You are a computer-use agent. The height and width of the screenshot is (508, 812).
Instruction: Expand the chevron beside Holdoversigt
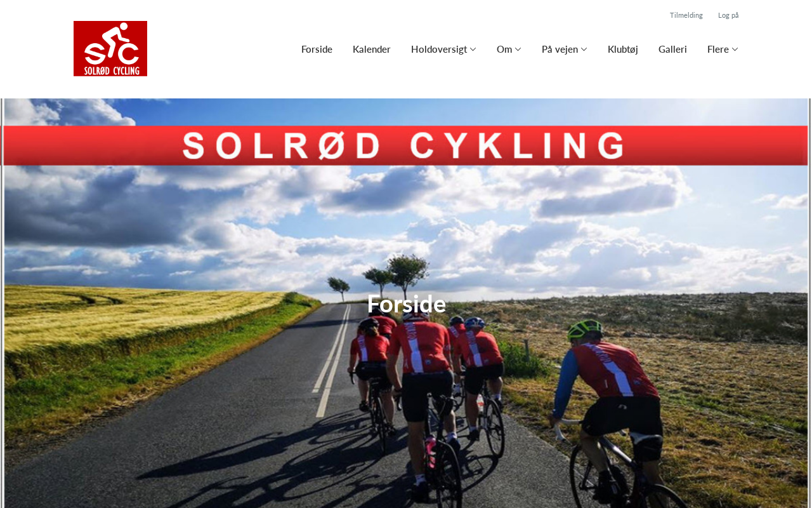pyautogui.click(x=473, y=50)
